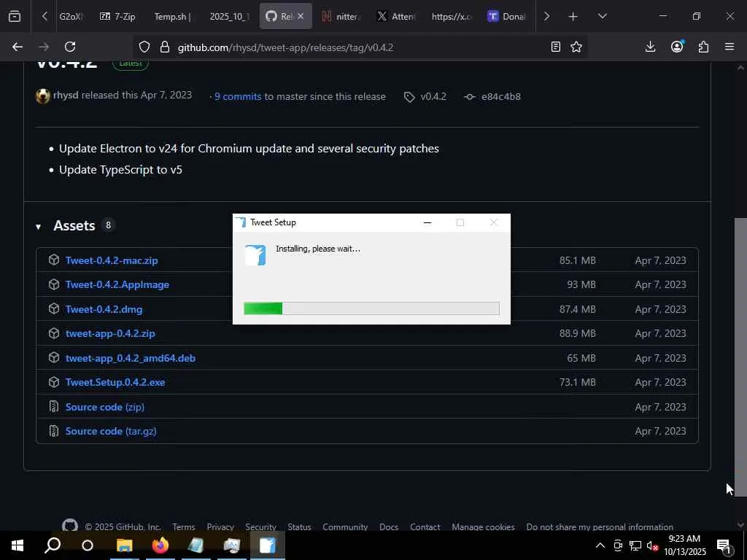Open GitHub Terms footer link
Viewport: 747px width, 560px height.
184,526
